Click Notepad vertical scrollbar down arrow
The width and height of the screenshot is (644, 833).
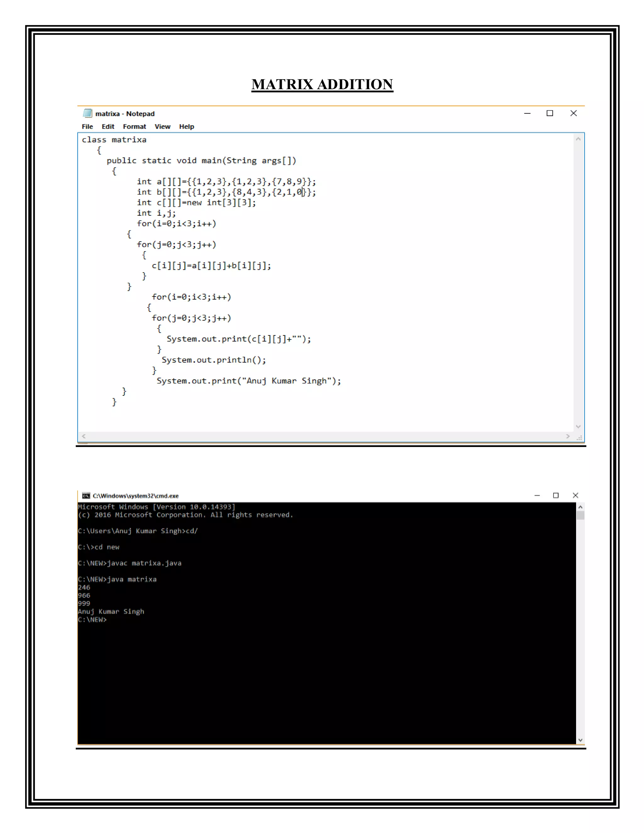click(578, 427)
